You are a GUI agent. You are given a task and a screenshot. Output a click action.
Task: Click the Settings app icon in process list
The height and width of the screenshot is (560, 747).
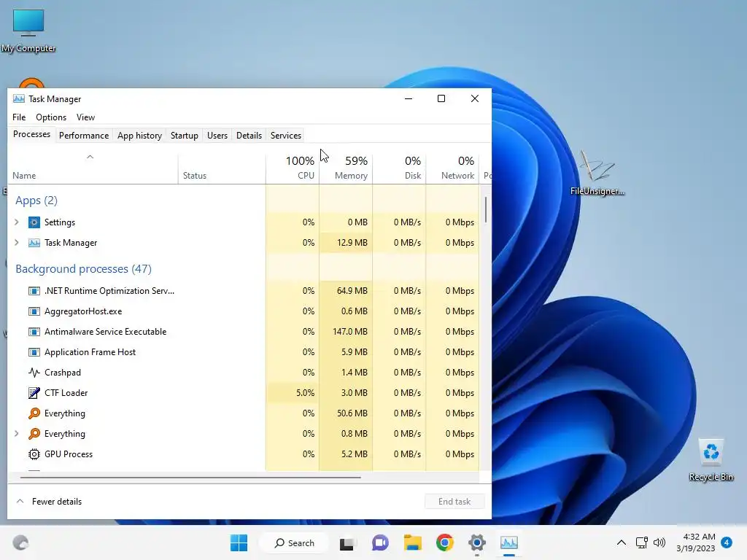[34, 222]
